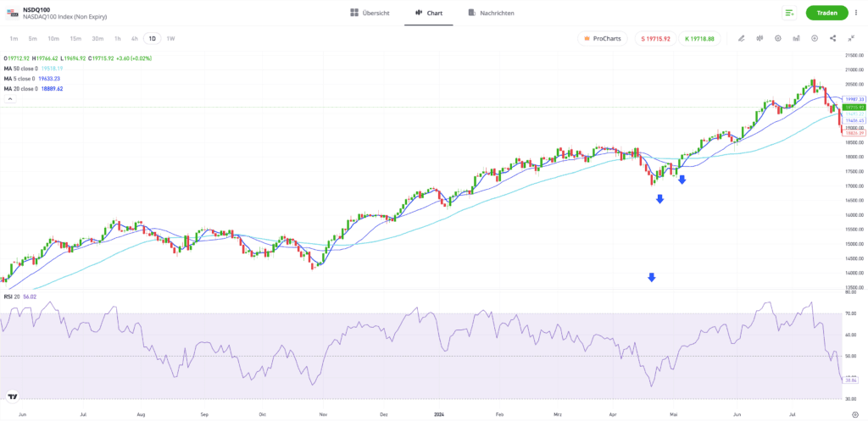The width and height of the screenshot is (868, 421).
Task: Click the Apr label on time axis
Action: click(612, 414)
